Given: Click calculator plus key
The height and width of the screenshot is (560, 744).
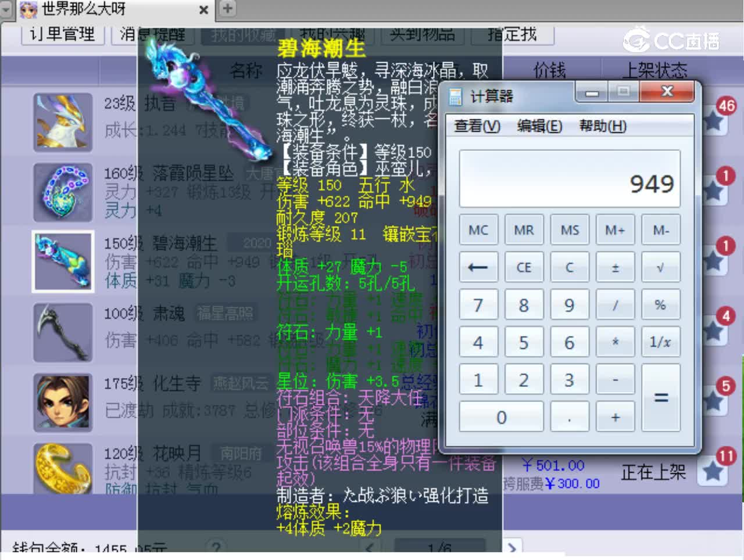Looking at the screenshot, I should (615, 417).
